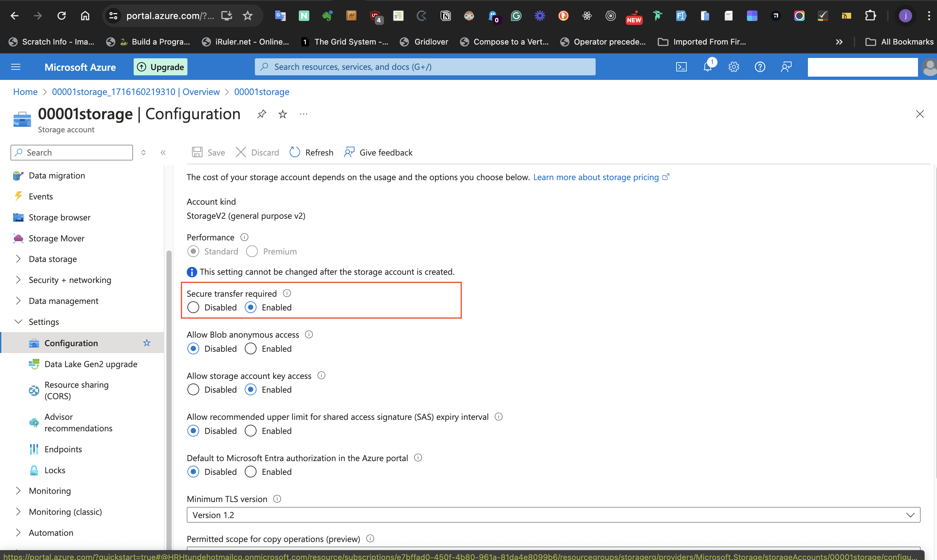
Task: Click Refresh in the command bar
Action: pos(312,153)
